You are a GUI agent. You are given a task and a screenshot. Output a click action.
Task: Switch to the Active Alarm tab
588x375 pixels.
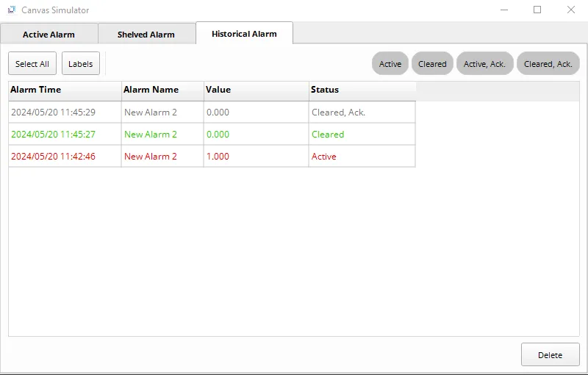[x=49, y=35]
